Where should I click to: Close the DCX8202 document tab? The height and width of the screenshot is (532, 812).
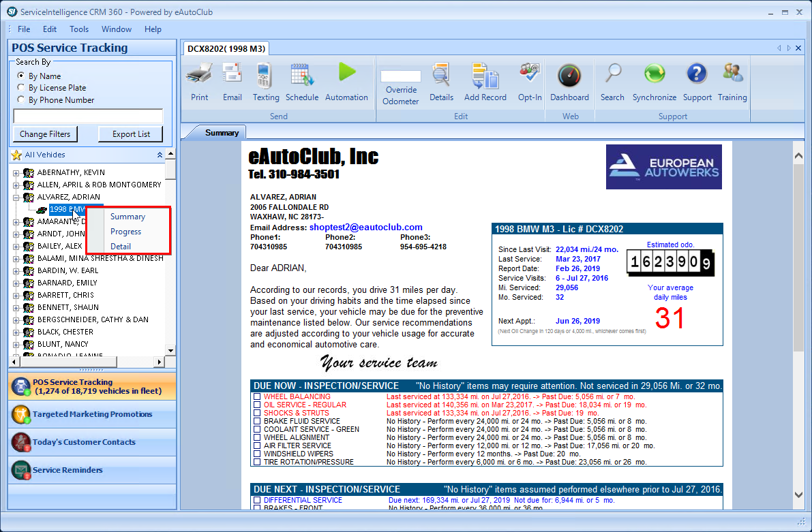pyautogui.click(x=798, y=48)
